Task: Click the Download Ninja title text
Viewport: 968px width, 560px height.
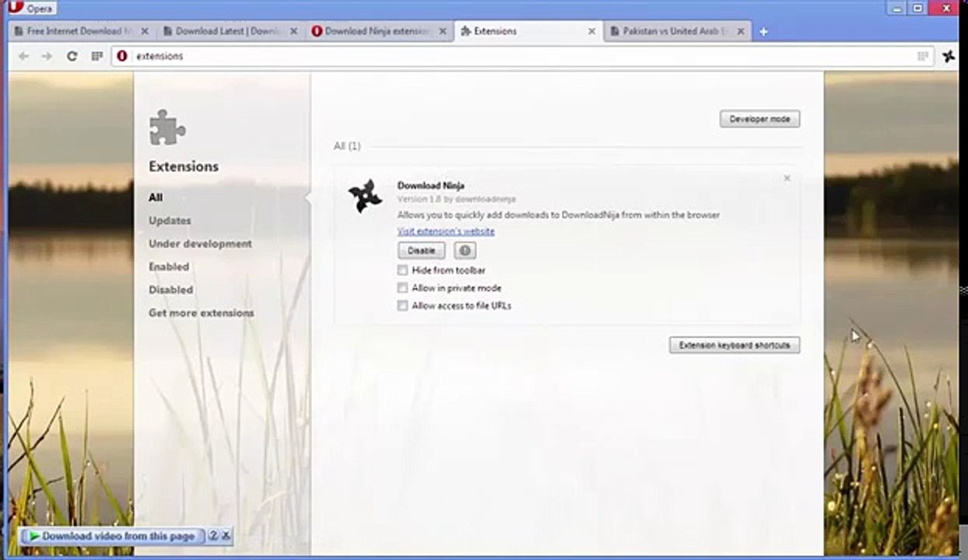Action: [x=431, y=185]
